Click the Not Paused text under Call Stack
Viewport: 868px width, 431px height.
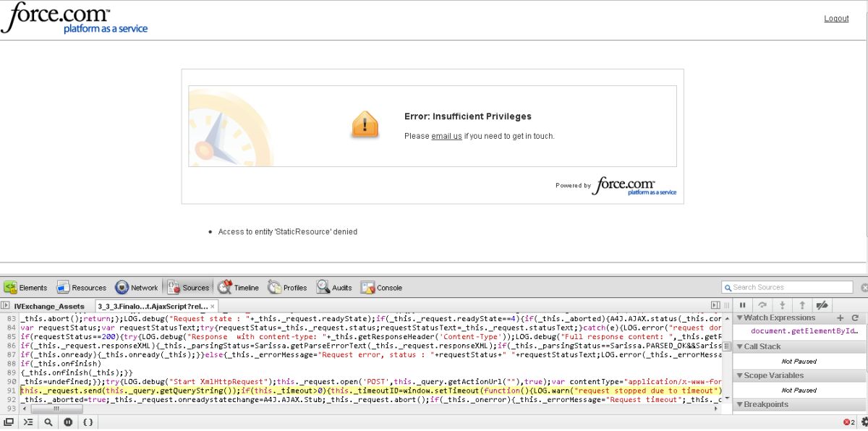point(799,361)
